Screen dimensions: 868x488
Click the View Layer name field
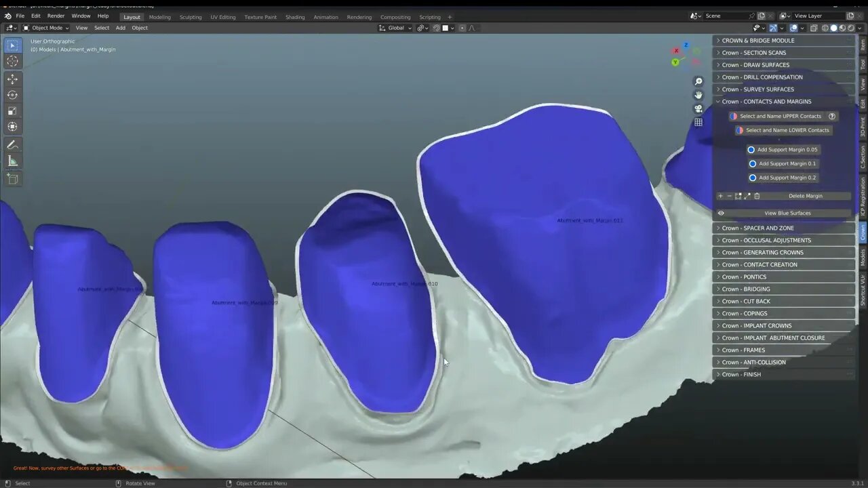[818, 16]
